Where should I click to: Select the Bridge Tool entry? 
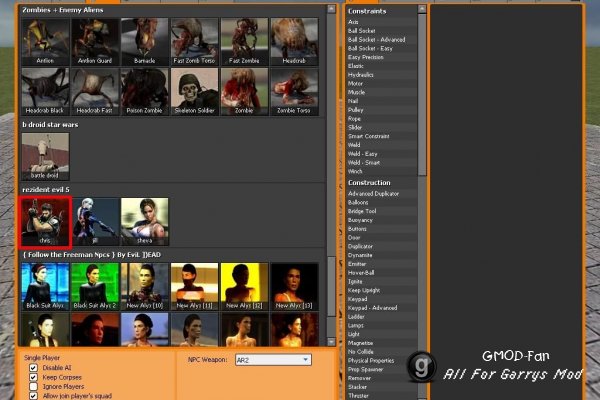pyautogui.click(x=382, y=211)
